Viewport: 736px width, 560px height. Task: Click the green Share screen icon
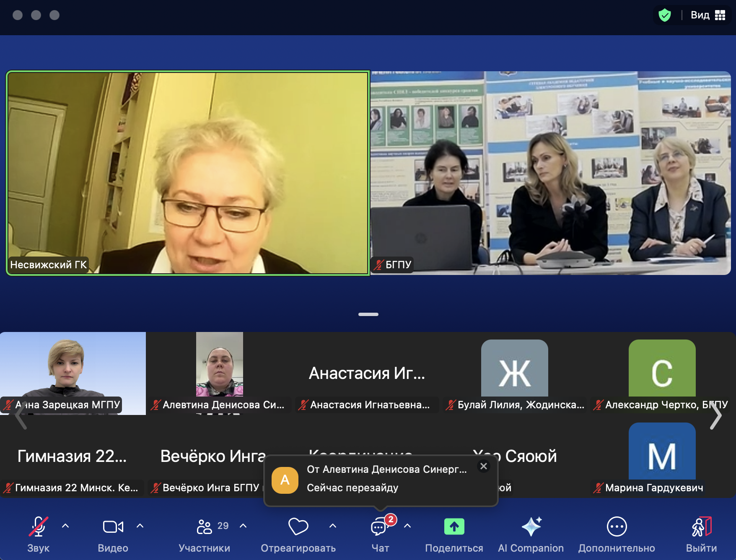pos(454,526)
